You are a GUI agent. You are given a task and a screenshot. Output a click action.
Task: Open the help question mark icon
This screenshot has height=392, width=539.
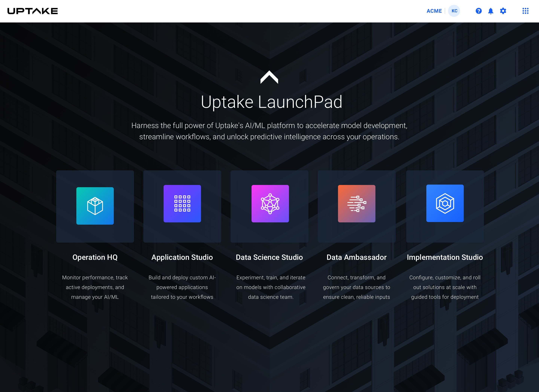pos(478,11)
